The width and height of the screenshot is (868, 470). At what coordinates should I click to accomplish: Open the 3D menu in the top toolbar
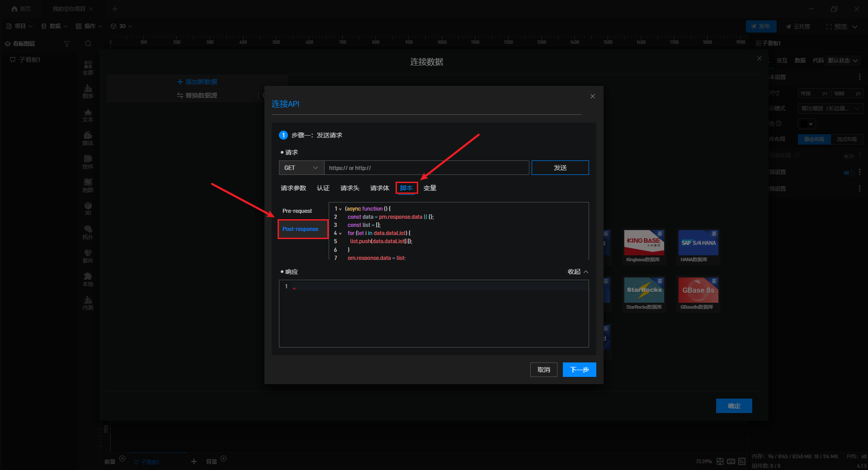(122, 26)
